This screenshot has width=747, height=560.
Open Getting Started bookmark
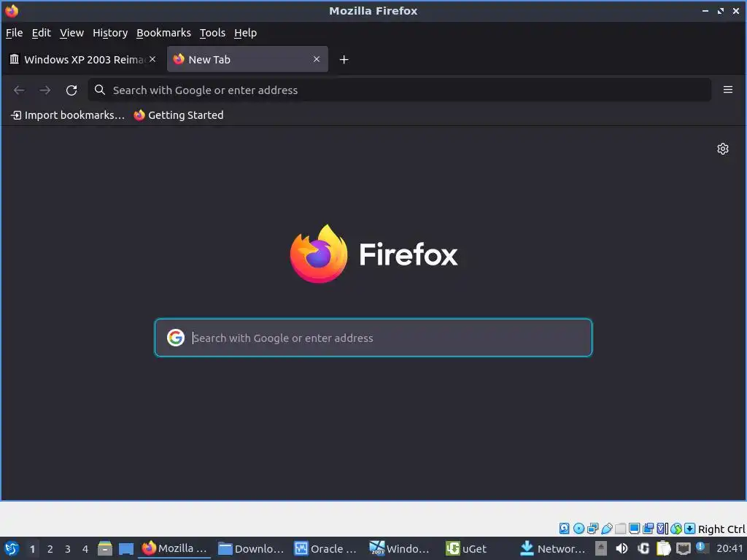point(178,115)
